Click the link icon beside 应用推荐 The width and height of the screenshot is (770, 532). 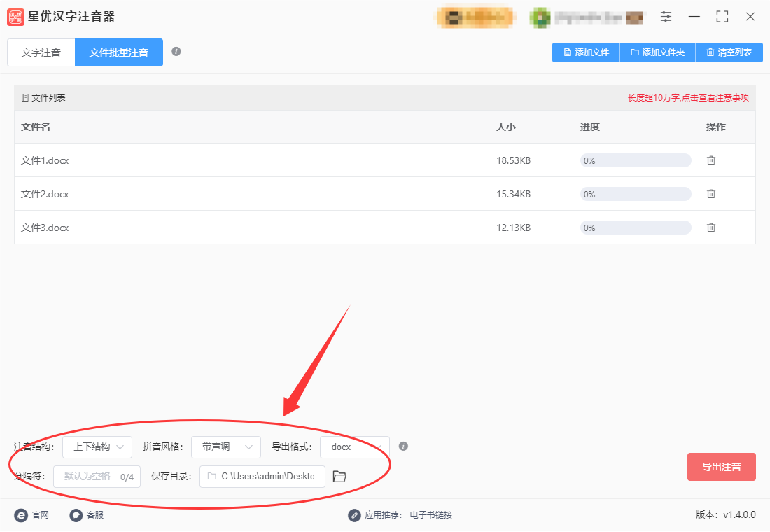coord(355,514)
